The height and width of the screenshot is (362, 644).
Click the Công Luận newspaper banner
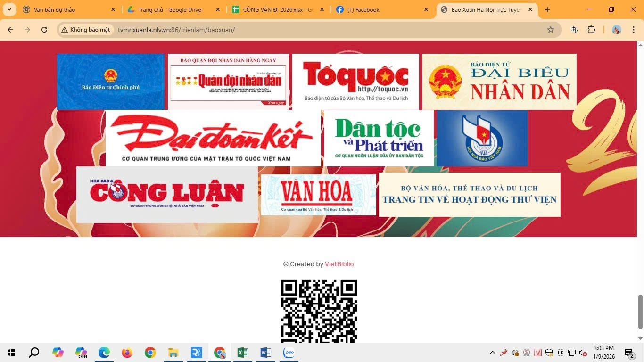pyautogui.click(x=167, y=194)
